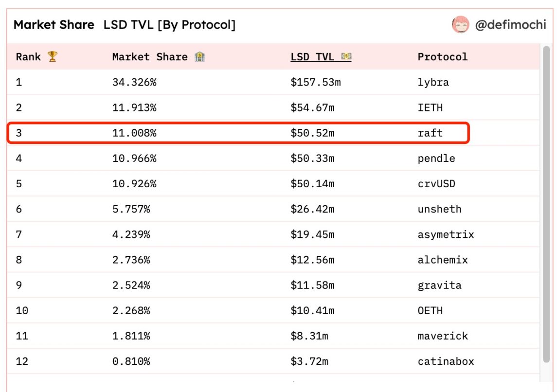Click the crvUSD protocol name

[436, 184]
